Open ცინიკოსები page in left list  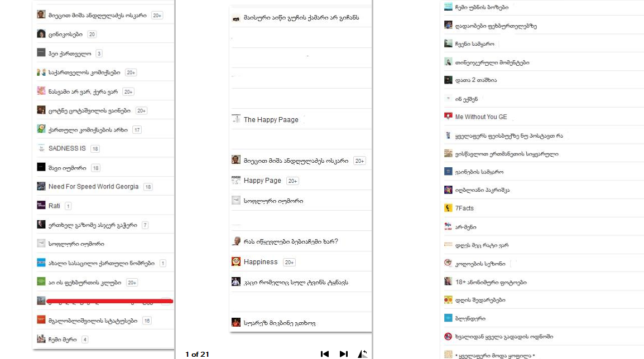pos(65,34)
